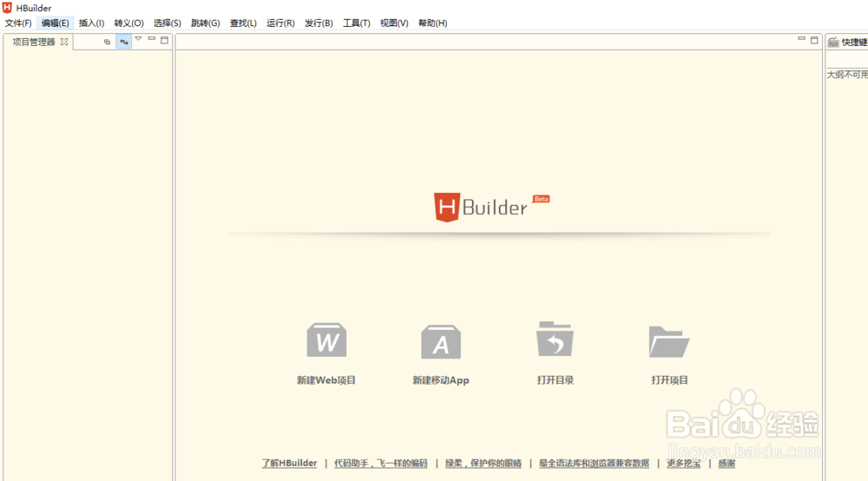Open the 文件(F) menu
868x481 pixels.
click(x=18, y=23)
